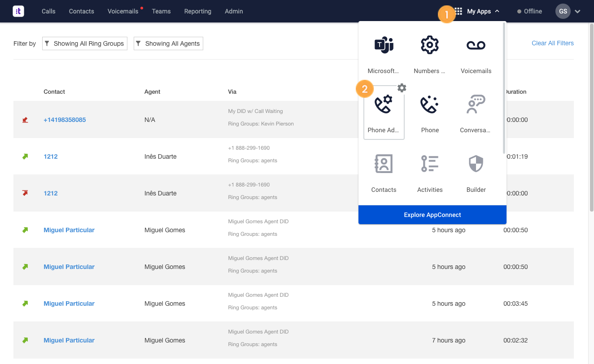Open the Showing All Ring Groups filter
The image size is (594, 364).
(x=85, y=43)
